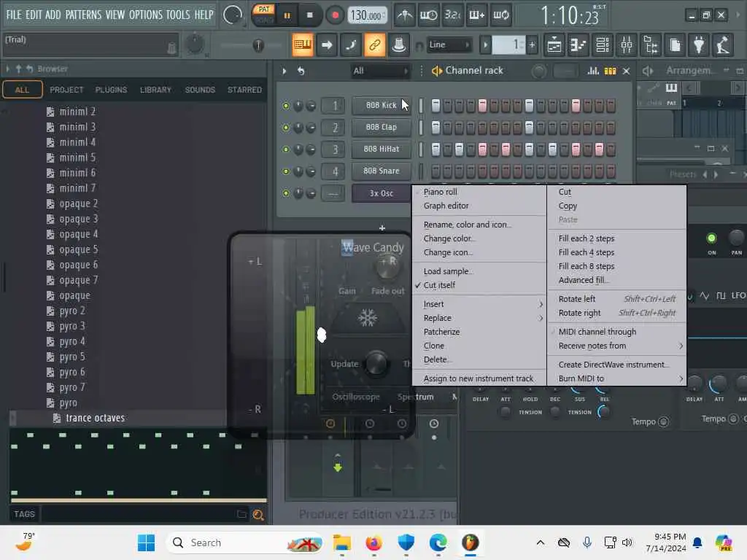Open the channel rack view icon
The image size is (747, 560).
pyautogui.click(x=603, y=44)
